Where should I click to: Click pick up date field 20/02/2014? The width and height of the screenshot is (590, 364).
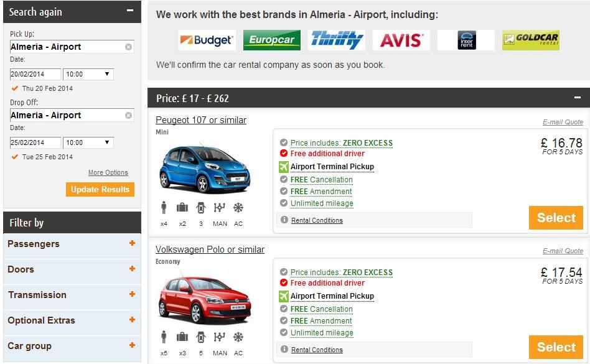point(35,74)
